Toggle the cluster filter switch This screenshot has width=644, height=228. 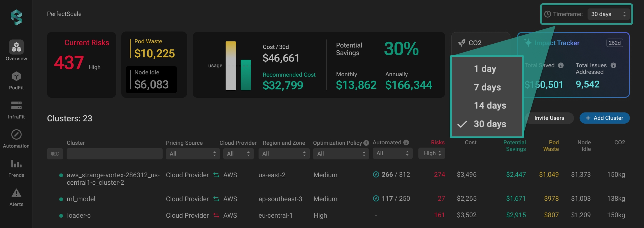pos(55,154)
